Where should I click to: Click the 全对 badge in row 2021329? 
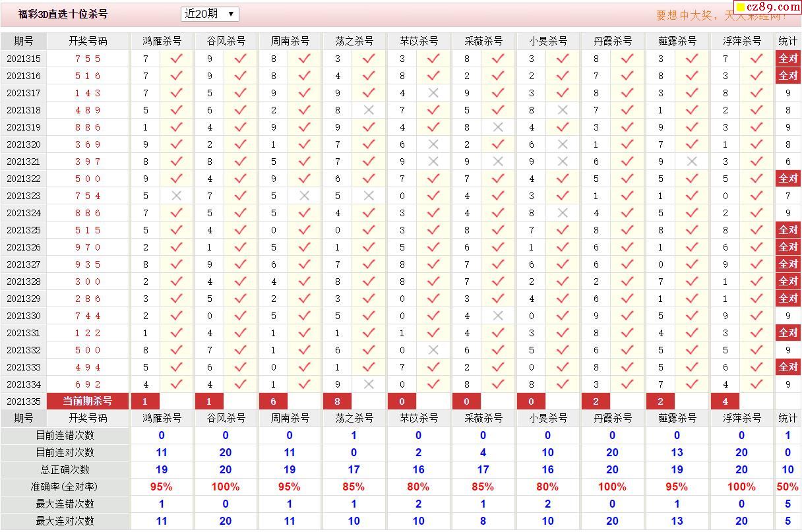[x=788, y=299]
